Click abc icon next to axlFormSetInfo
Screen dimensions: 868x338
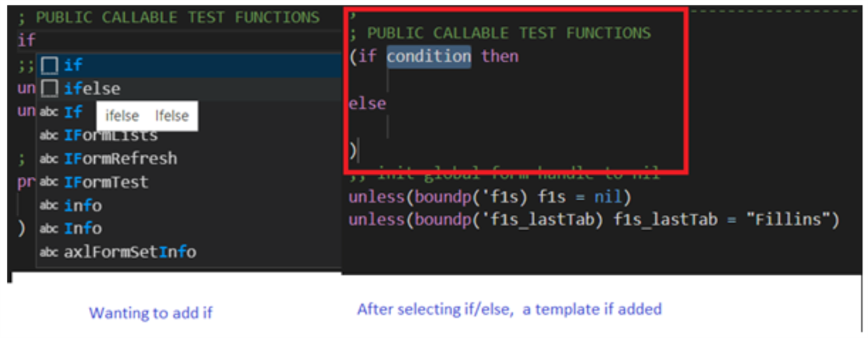click(x=49, y=252)
